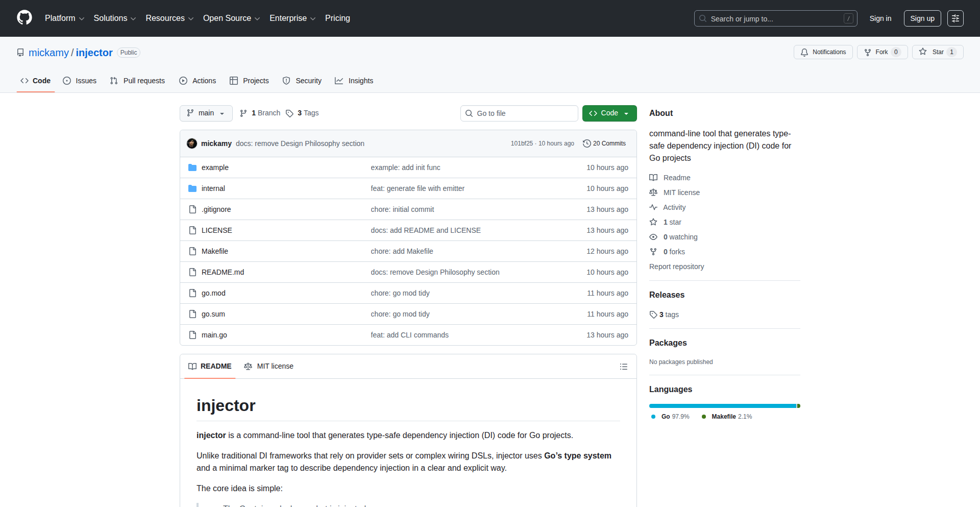Viewport: 980px width, 507px height.
Task: Click the commit history clock icon
Action: tap(587, 143)
